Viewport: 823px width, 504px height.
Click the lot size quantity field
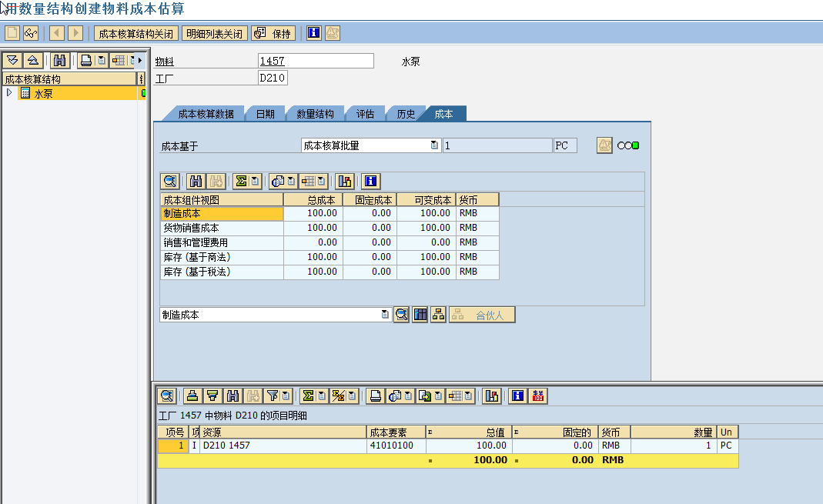[497, 145]
